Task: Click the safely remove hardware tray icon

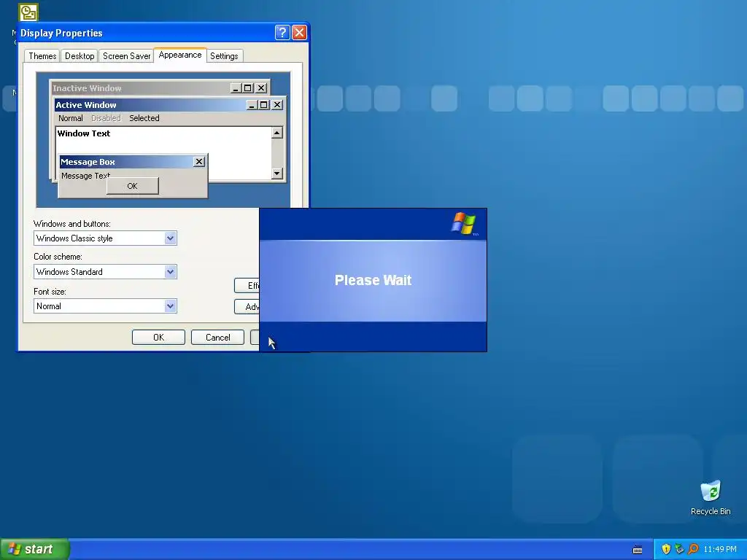Action: pos(679,549)
